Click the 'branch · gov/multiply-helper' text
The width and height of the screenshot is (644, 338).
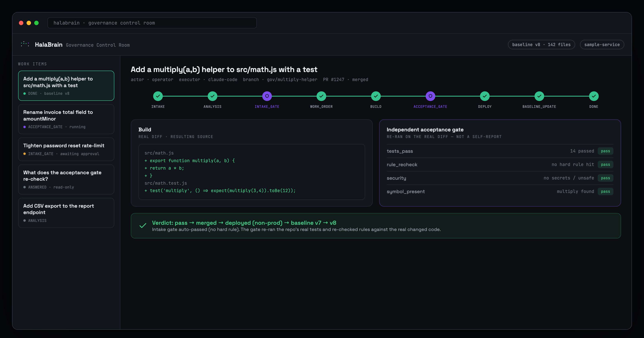[280, 79]
